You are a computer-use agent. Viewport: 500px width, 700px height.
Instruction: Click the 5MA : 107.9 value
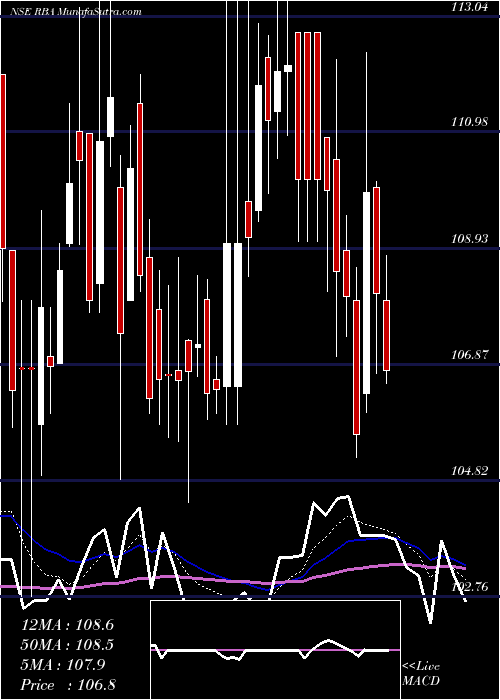(x=63, y=665)
